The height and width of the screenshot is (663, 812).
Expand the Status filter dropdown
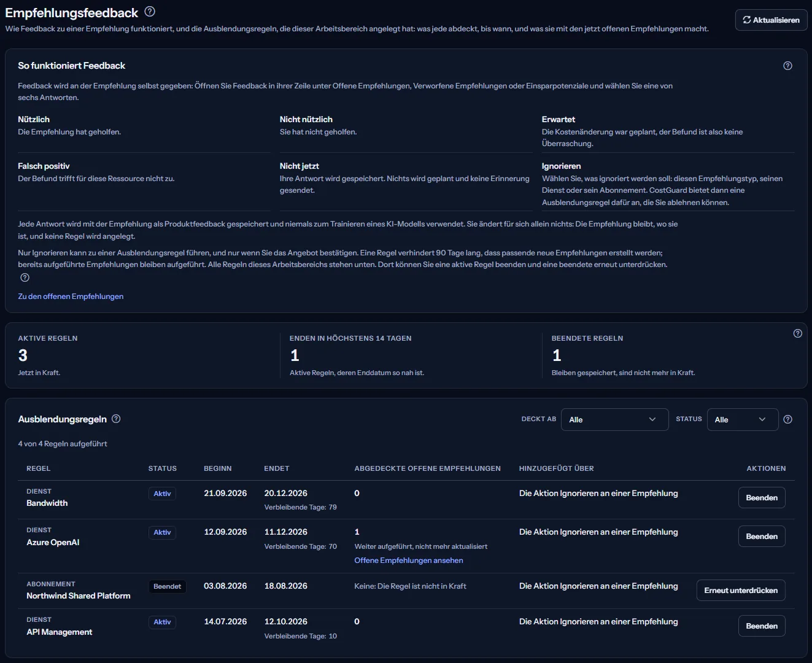(743, 419)
